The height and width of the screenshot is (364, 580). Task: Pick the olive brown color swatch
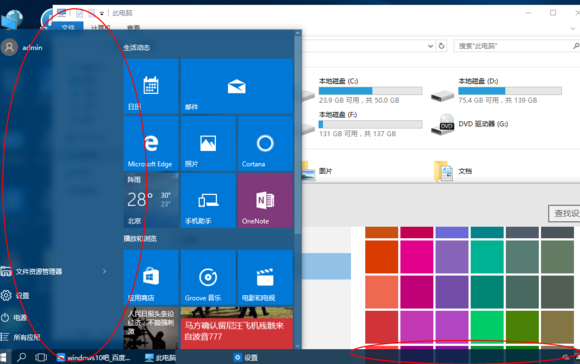(x=557, y=327)
